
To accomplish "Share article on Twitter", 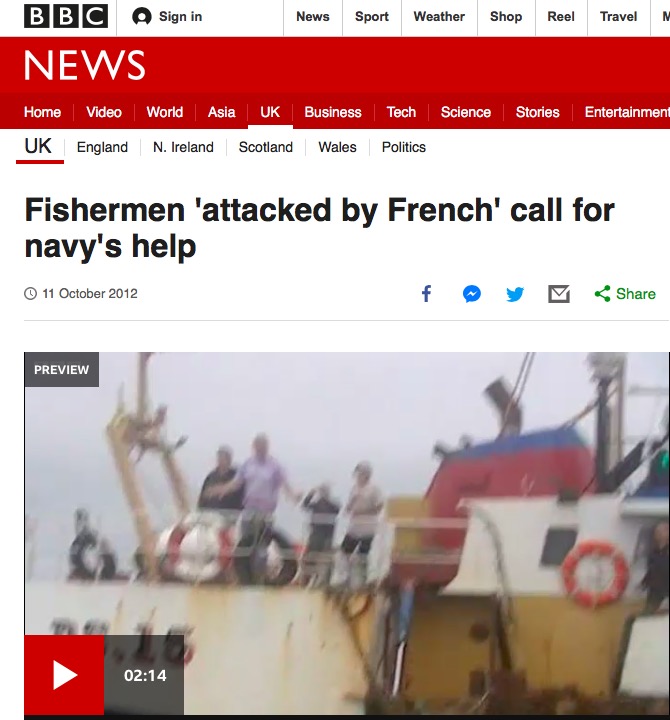I will click(x=515, y=294).
